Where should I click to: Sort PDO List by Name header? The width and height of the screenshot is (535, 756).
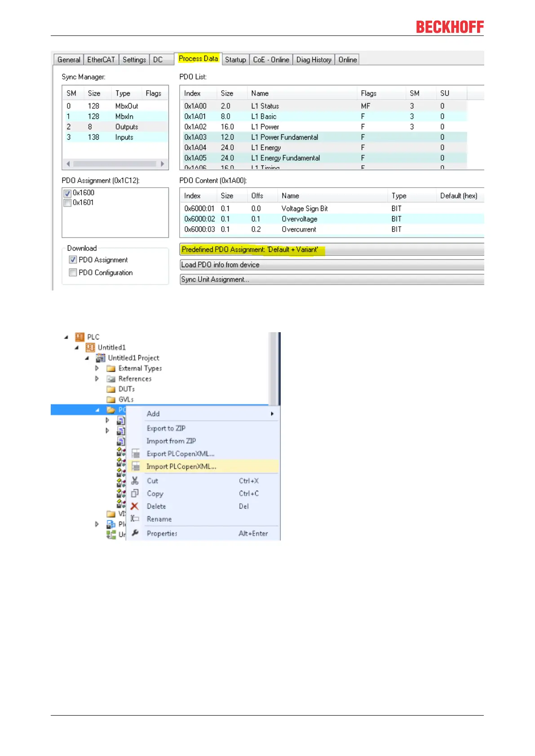[x=302, y=93]
